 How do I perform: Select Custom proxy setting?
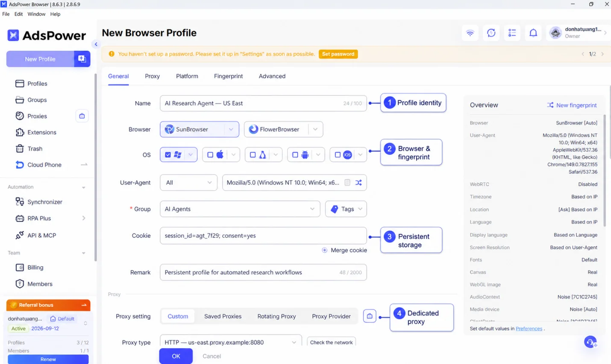pyautogui.click(x=178, y=316)
